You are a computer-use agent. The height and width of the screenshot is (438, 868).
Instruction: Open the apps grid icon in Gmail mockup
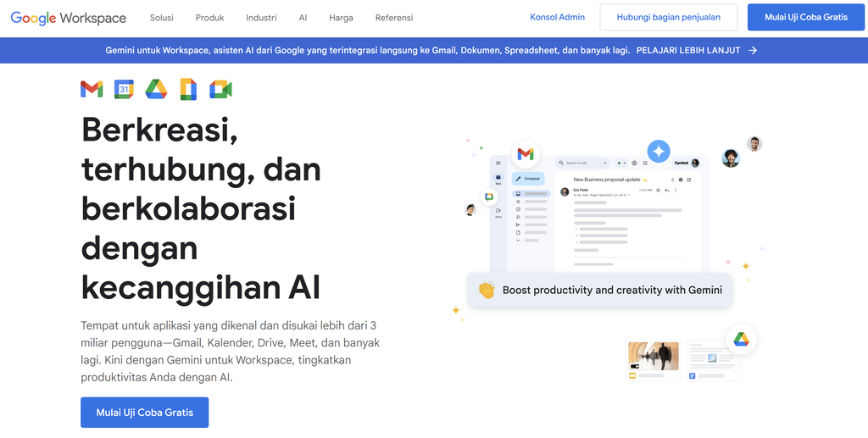tap(645, 164)
